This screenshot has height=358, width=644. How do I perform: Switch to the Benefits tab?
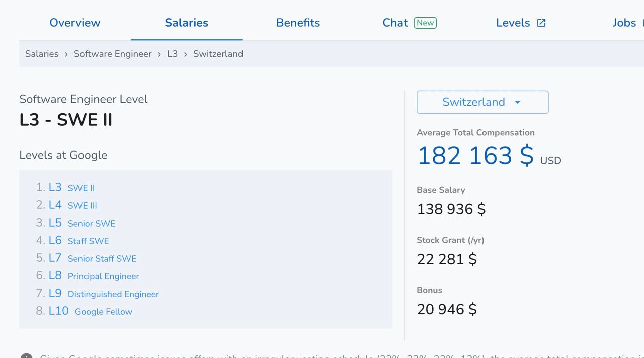pos(298,23)
